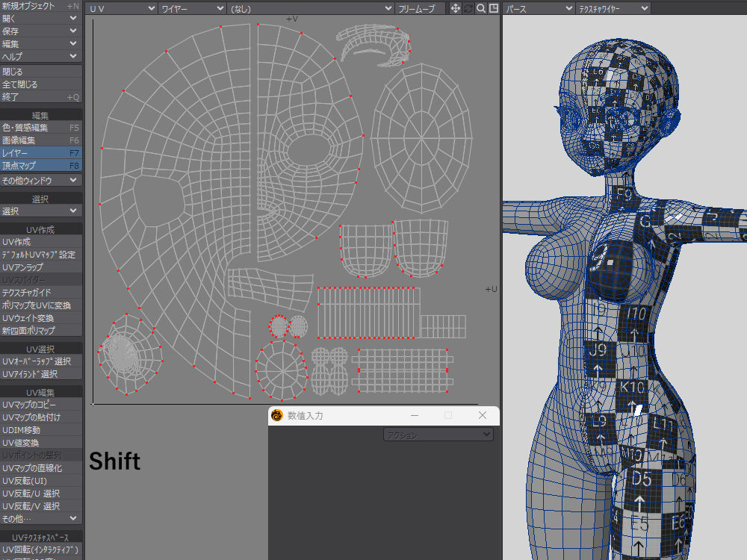Screen dimensions: 747x560
Task: Open the ヘルプ (Help) menu
Action: (40, 57)
